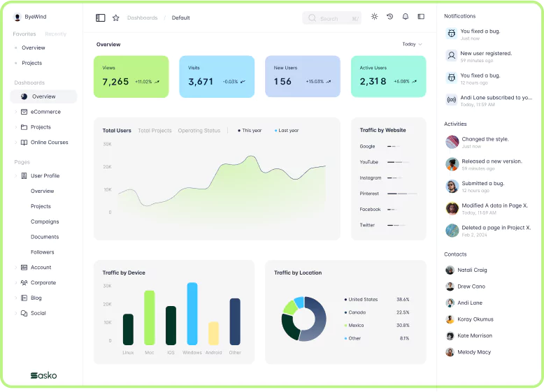Screen dimensions: 544x392
Task: Select Recently tab in sidebar
Action: 56,34
